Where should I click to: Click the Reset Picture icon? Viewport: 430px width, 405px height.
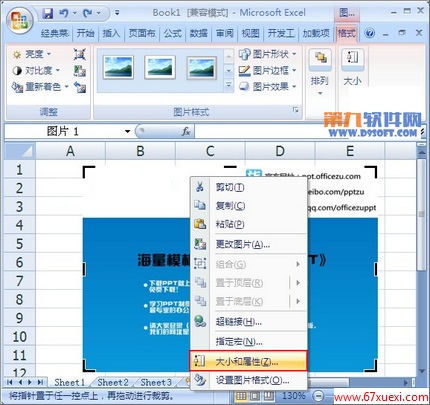[x=80, y=87]
